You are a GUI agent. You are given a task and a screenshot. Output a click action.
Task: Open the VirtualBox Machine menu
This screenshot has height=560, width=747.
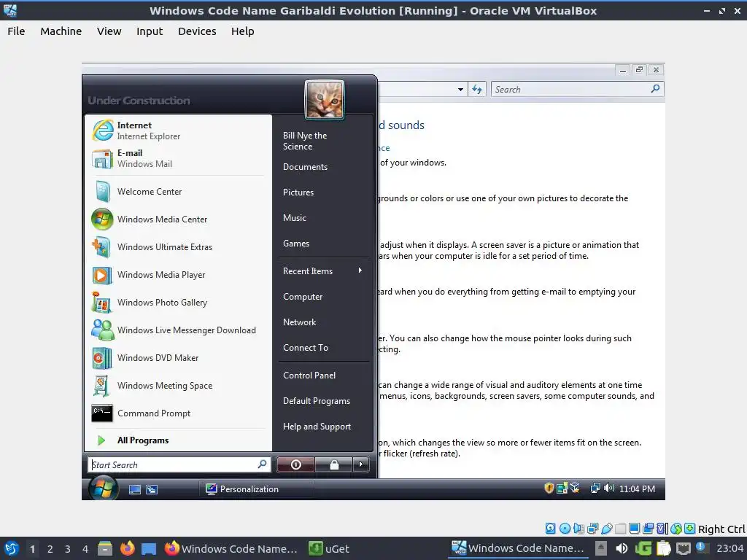coord(61,31)
